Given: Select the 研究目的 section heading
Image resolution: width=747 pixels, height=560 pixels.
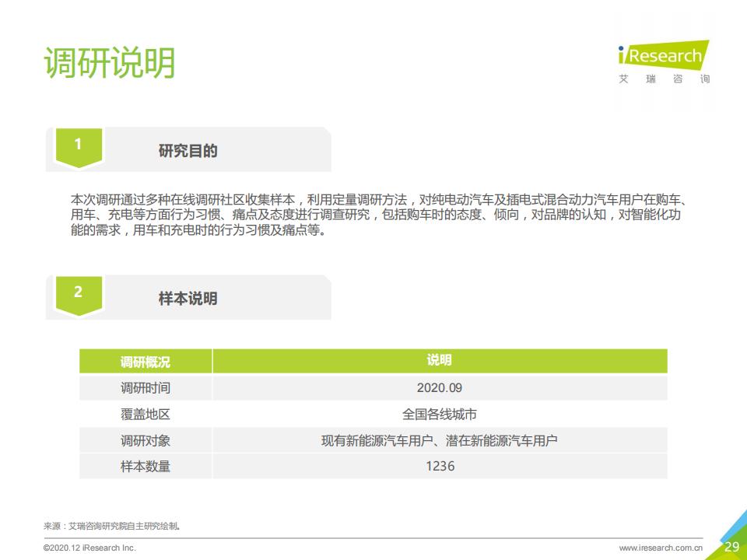Looking at the screenshot, I should 188,151.
